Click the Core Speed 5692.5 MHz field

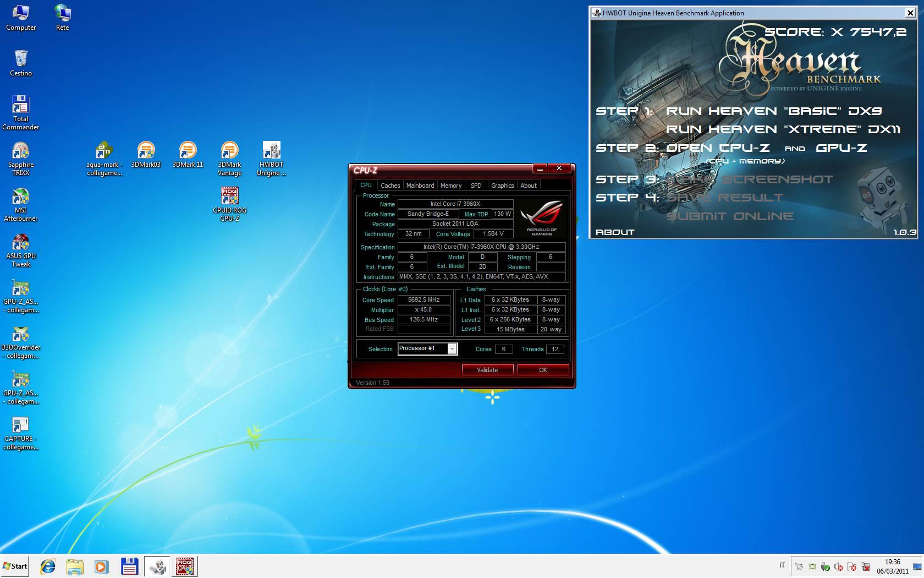pos(424,300)
